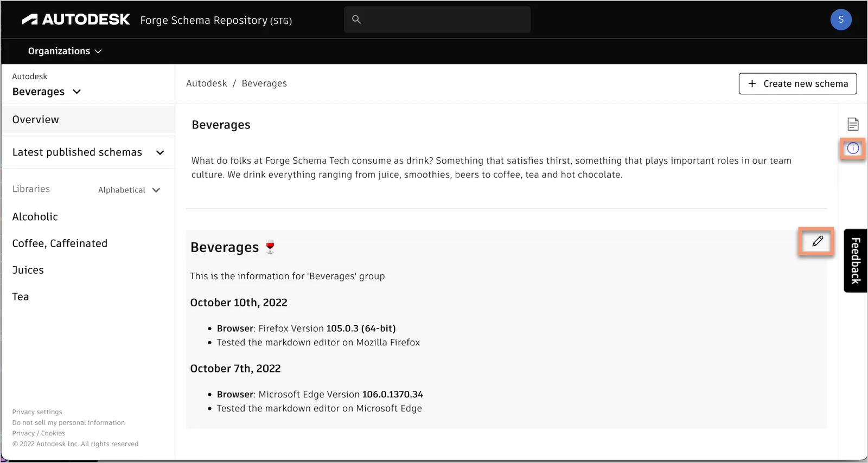Click the October 10th, 2022 heading

tap(239, 303)
